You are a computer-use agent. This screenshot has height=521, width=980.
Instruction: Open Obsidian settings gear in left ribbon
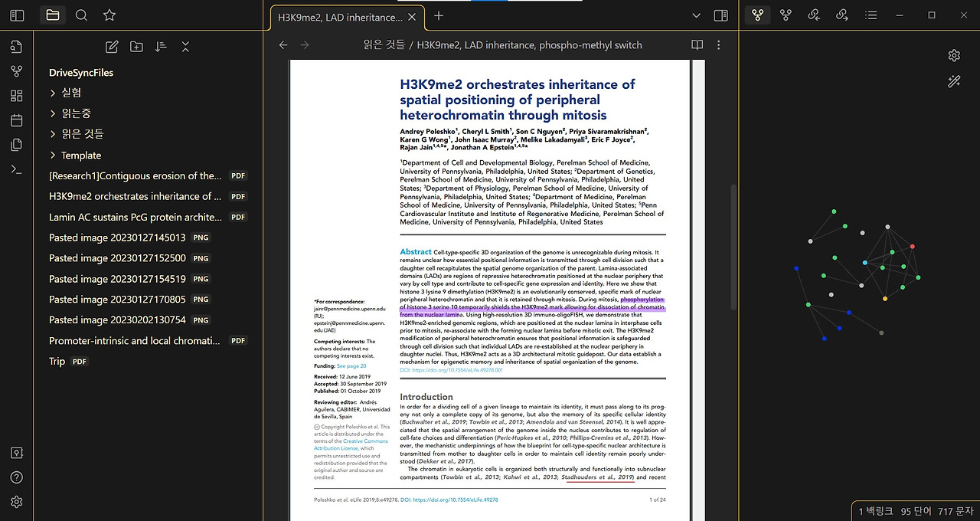pyautogui.click(x=17, y=502)
